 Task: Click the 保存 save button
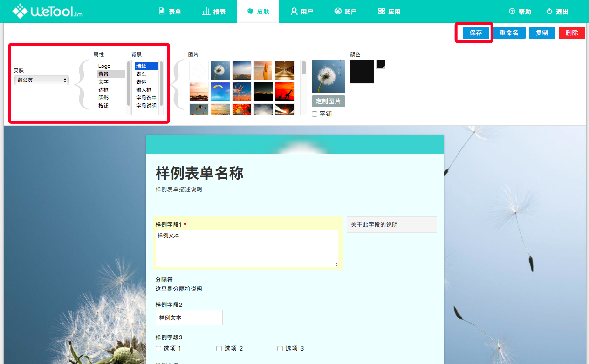coord(476,33)
